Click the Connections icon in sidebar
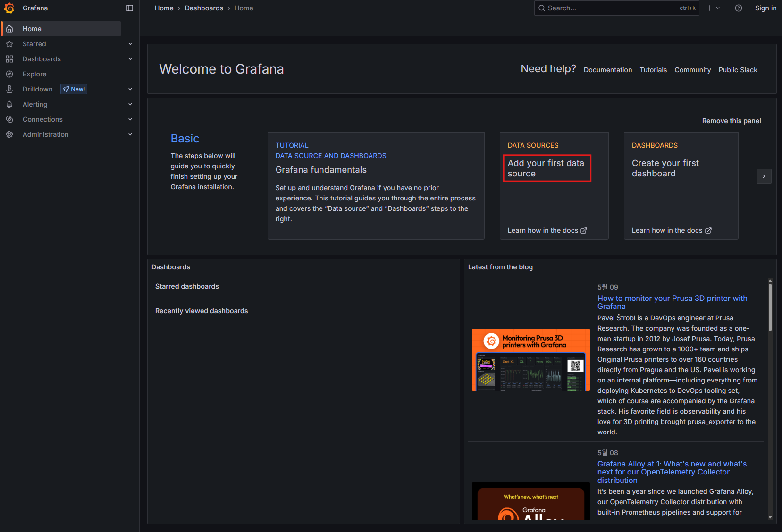 9,119
